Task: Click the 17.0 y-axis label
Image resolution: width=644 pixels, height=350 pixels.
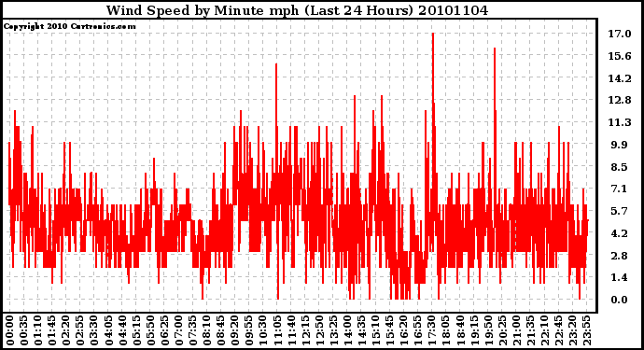Action: tap(620, 34)
